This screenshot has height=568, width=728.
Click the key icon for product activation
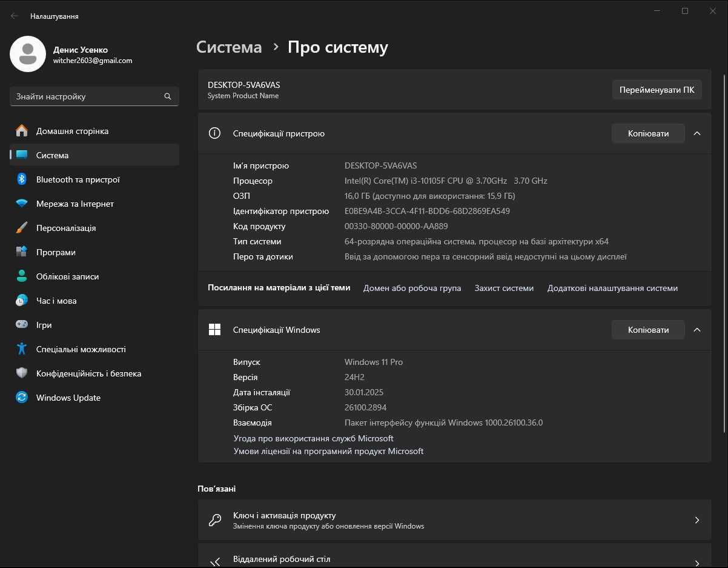tap(214, 520)
